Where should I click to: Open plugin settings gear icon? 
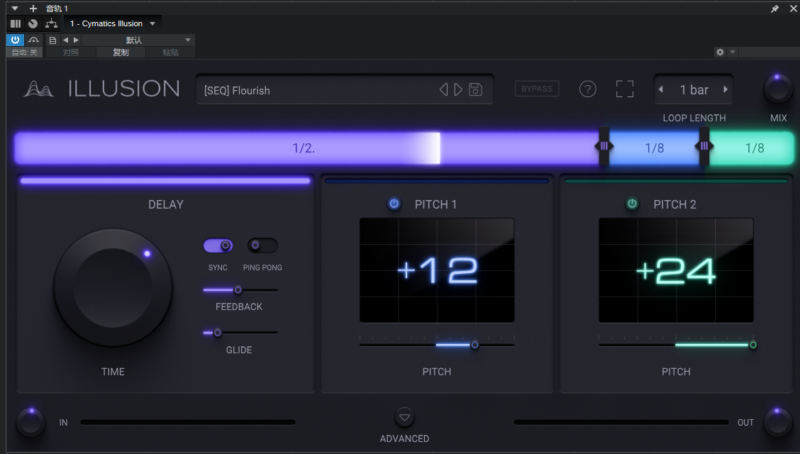click(x=720, y=52)
